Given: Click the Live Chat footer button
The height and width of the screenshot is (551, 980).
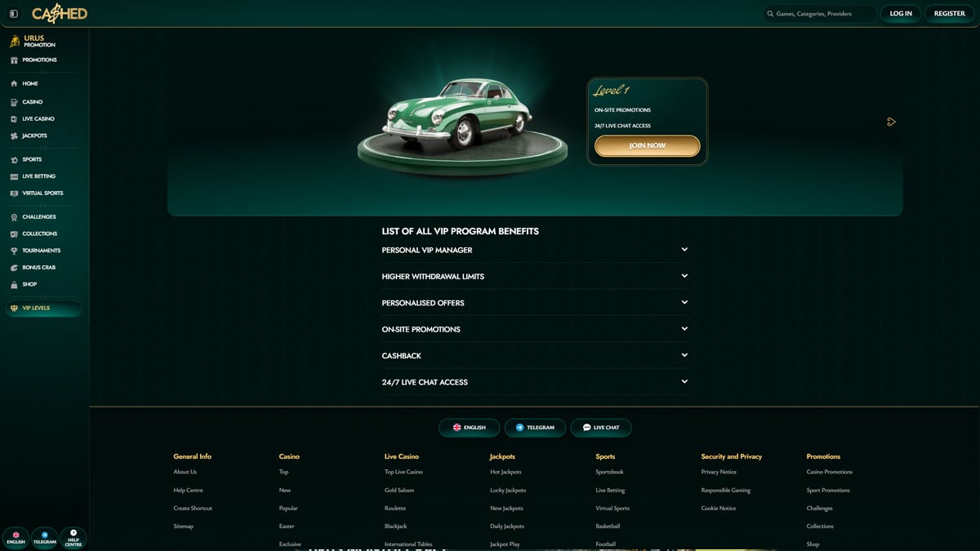Looking at the screenshot, I should point(600,428).
